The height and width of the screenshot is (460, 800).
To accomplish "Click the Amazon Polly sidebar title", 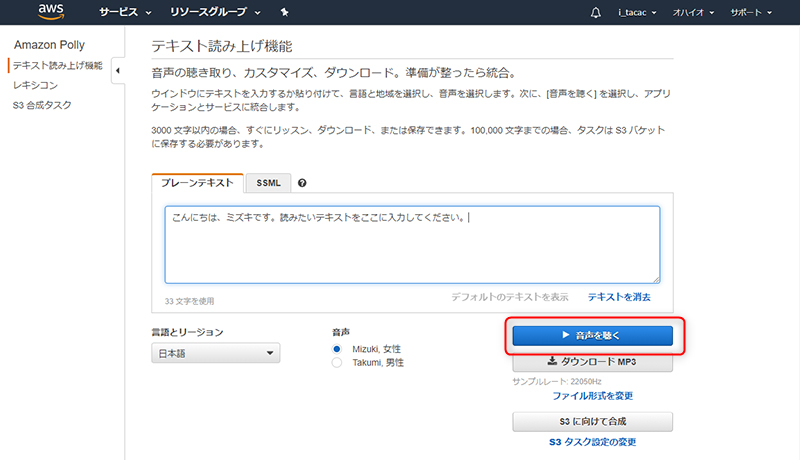I will 49,45.
